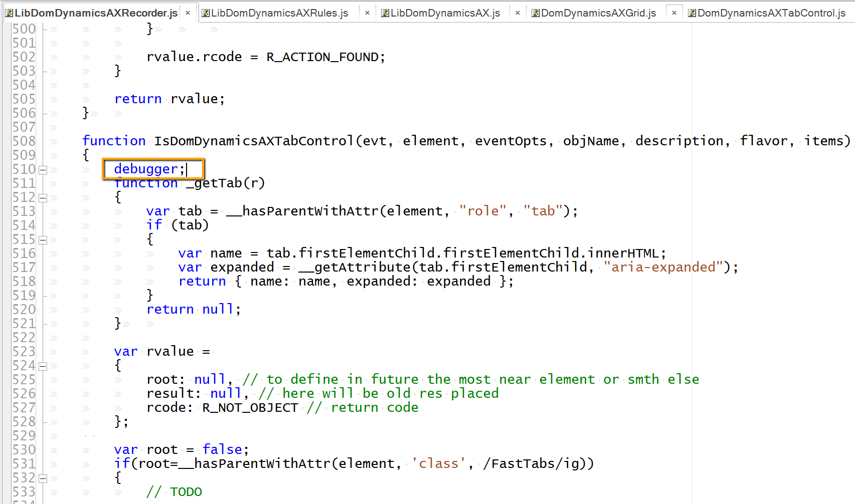Click the IsDomDynamicsAXTabControl function name
855x504 pixels.
point(253,141)
